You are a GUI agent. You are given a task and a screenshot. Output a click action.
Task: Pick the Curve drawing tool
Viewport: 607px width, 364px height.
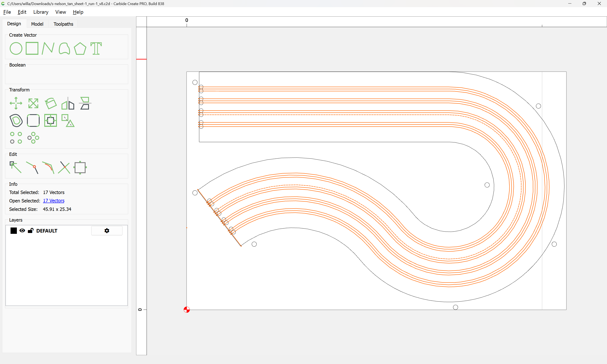(64, 48)
